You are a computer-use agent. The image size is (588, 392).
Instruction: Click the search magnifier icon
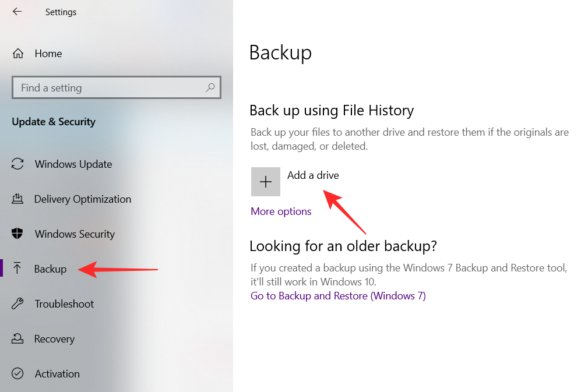pyautogui.click(x=210, y=88)
